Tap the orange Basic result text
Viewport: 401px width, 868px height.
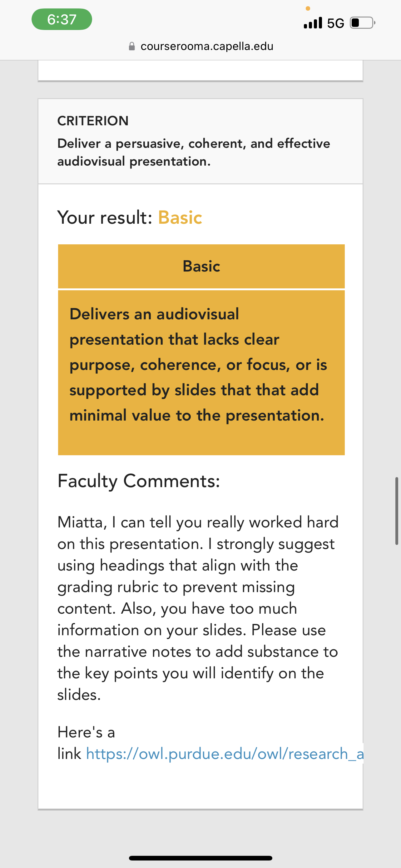tap(180, 217)
